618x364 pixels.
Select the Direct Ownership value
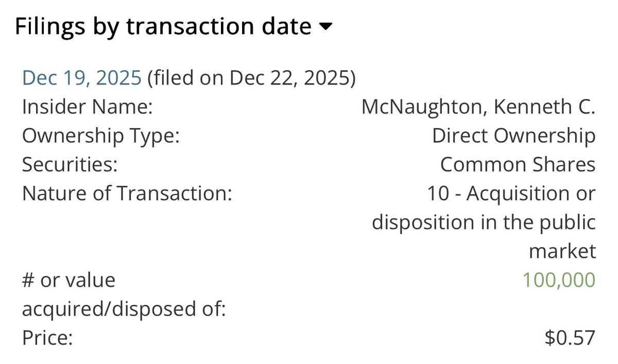(x=513, y=136)
